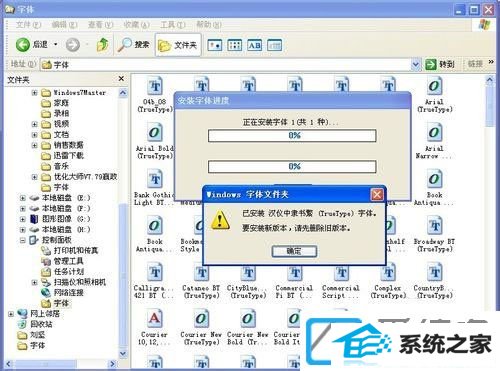The width and height of the screenshot is (500, 371).
Task: Click the 后退 back arrow icon
Action: 22,45
